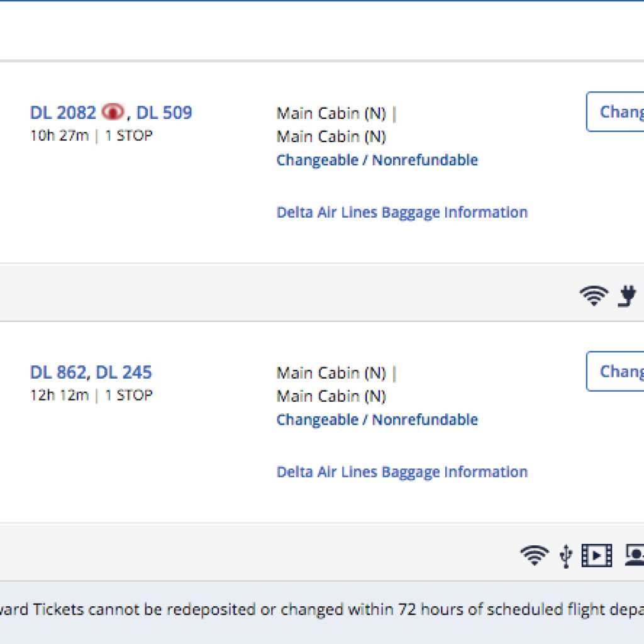Click the Change button for DL 862 itinerary
This screenshot has height=644, width=644.
pyautogui.click(x=615, y=371)
